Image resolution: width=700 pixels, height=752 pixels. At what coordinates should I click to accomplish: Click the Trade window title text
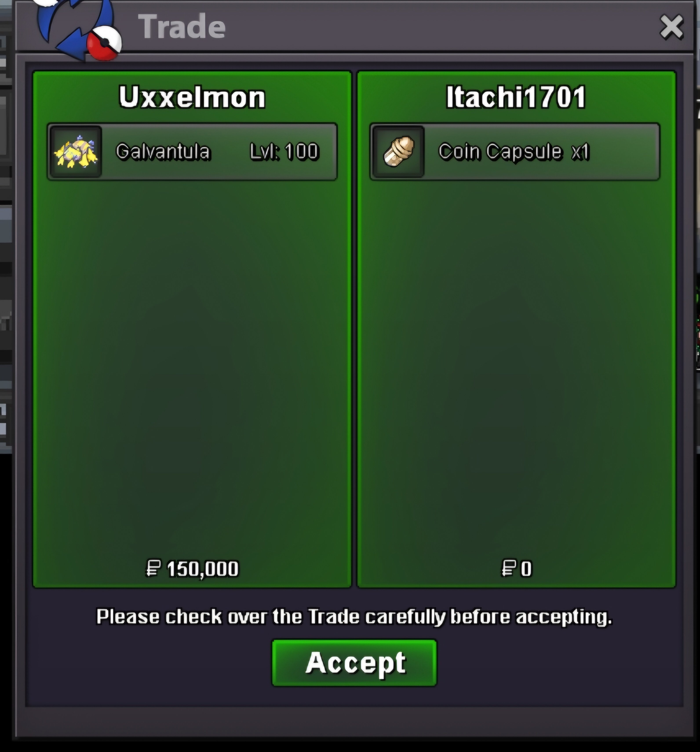tap(182, 26)
